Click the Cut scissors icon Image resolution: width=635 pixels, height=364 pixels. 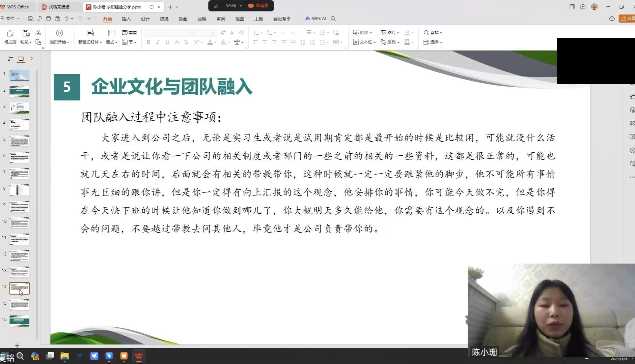(x=38, y=33)
